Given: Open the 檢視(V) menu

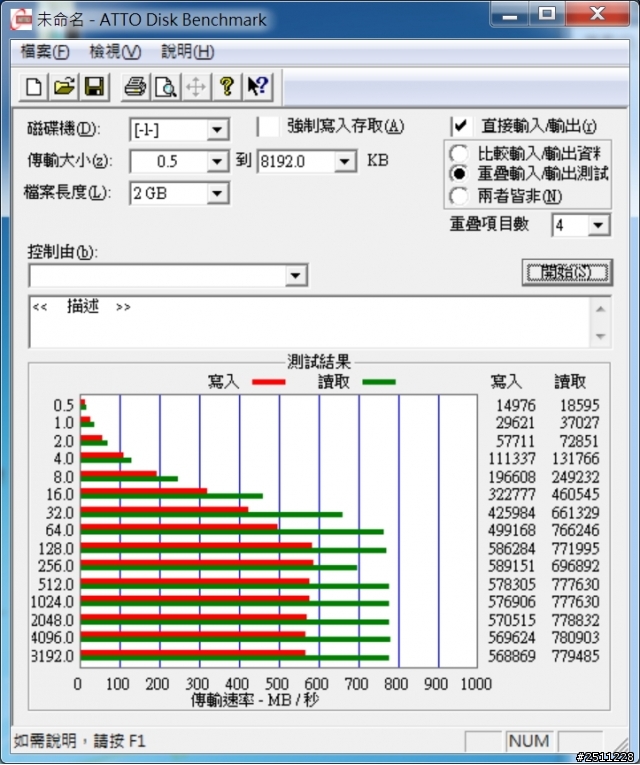Looking at the screenshot, I should pyautogui.click(x=115, y=52).
